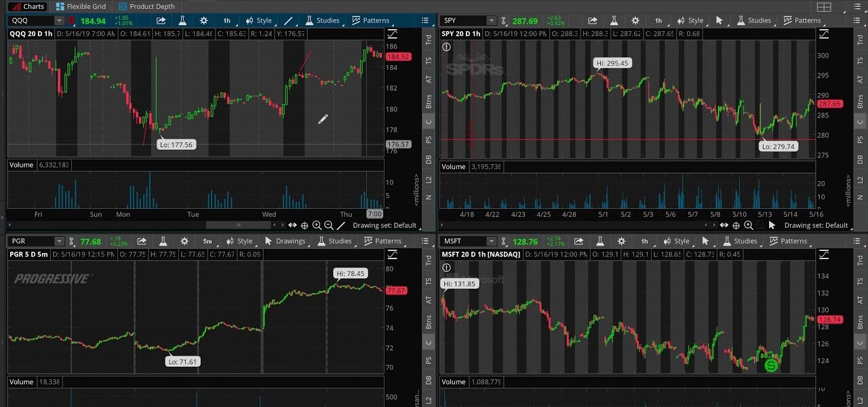
Task: Expand the QQQ symbol dropdown arrow
Action: [59, 20]
